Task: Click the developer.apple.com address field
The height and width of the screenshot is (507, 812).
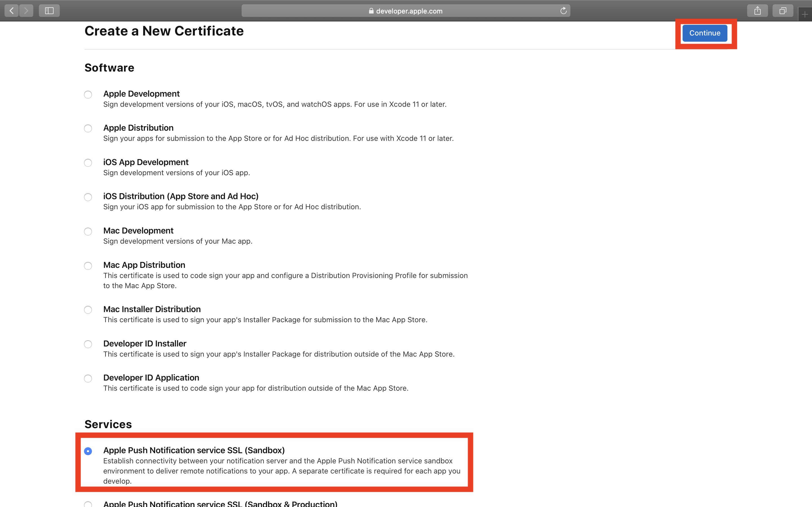Action: [x=409, y=11]
